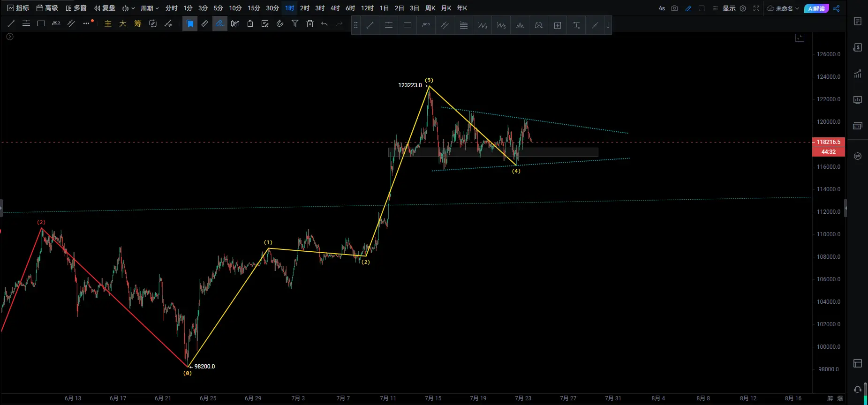Select the triangle pattern tool

(x=539, y=25)
